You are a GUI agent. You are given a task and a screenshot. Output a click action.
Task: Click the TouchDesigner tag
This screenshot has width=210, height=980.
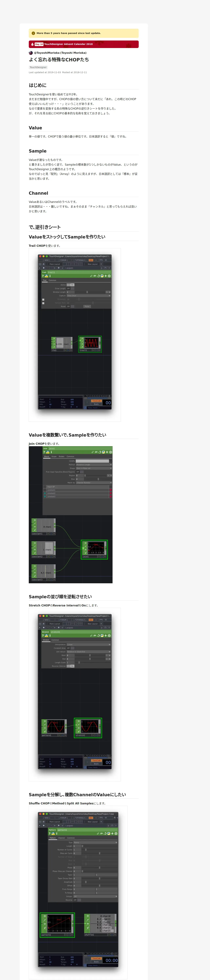[x=38, y=67]
